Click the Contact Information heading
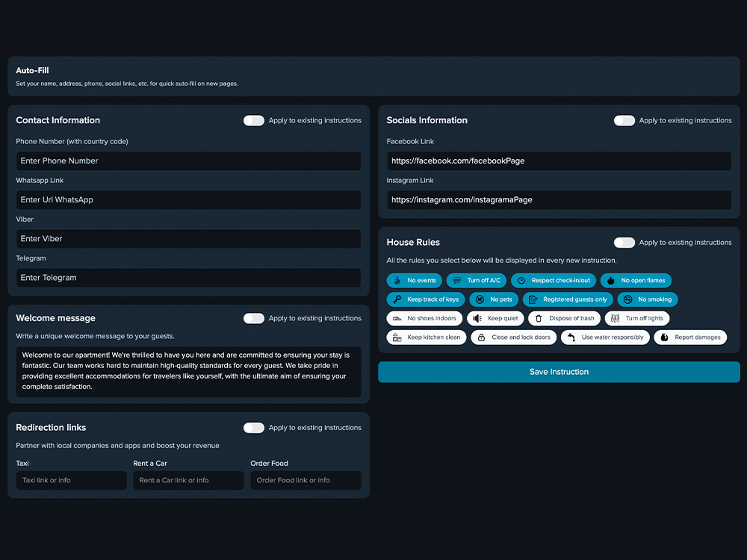 pyautogui.click(x=58, y=120)
